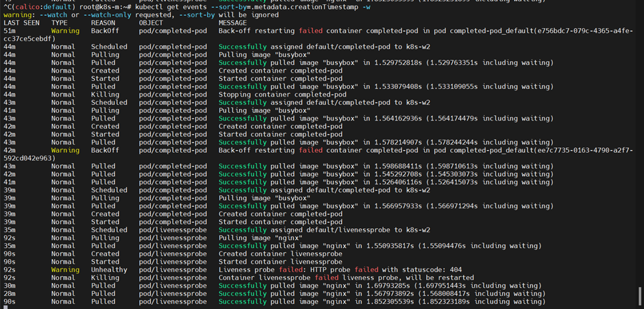
Task: Click Scheduled reason in the livenessprobe row
Action: coord(109,230)
